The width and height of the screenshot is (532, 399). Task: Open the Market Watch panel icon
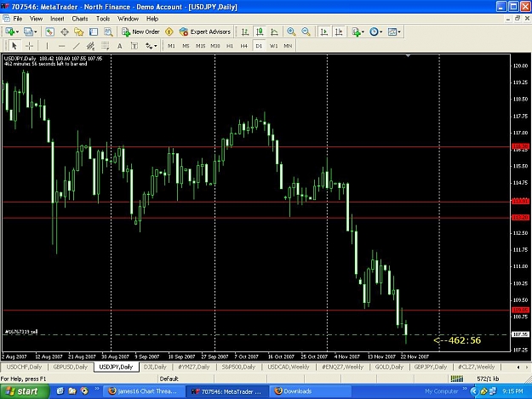pyautogui.click(x=50, y=31)
